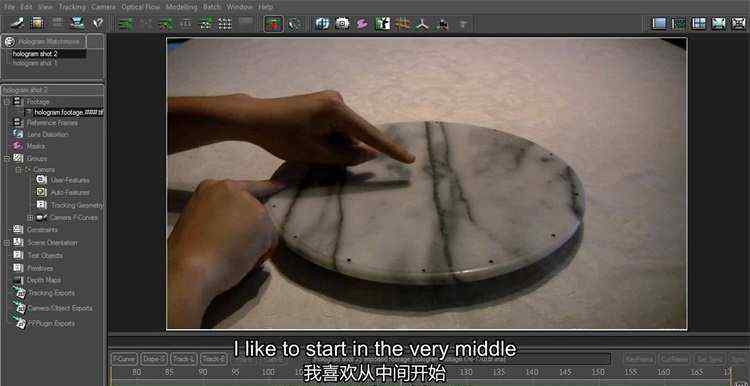Screen dimensions: 750x386
Task: Open the Optical Flow menu
Action: click(141, 7)
